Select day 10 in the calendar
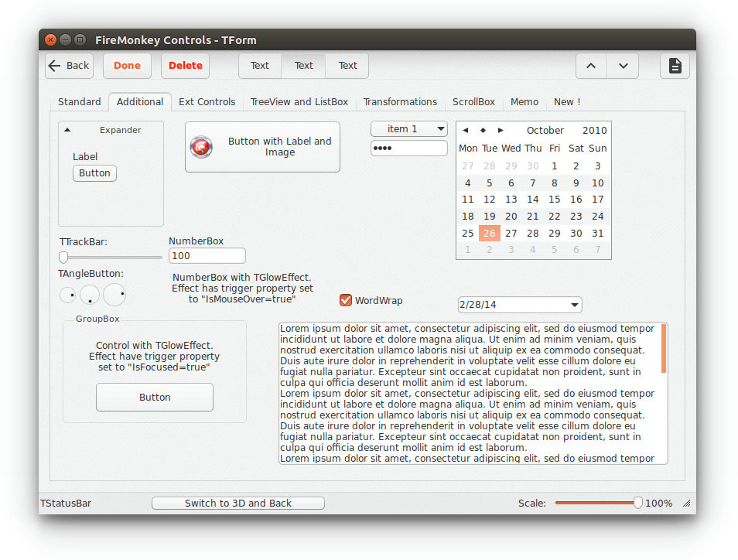Viewport: 738px width, 560px height. [598, 183]
